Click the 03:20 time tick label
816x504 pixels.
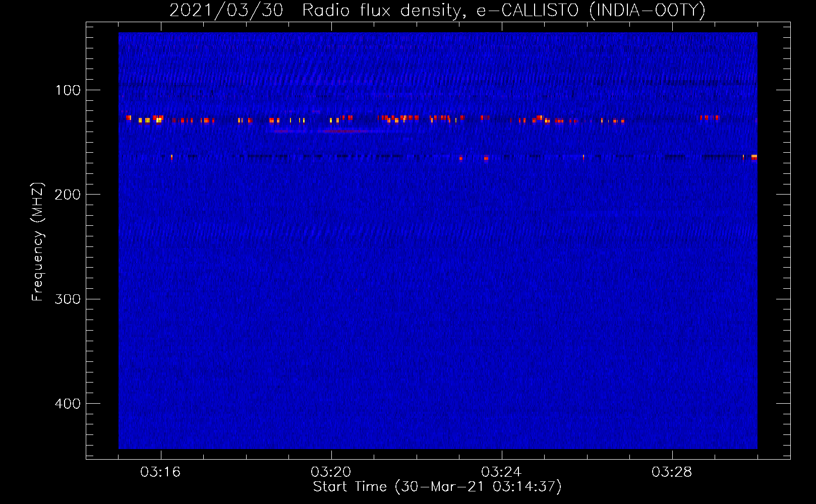click(331, 472)
